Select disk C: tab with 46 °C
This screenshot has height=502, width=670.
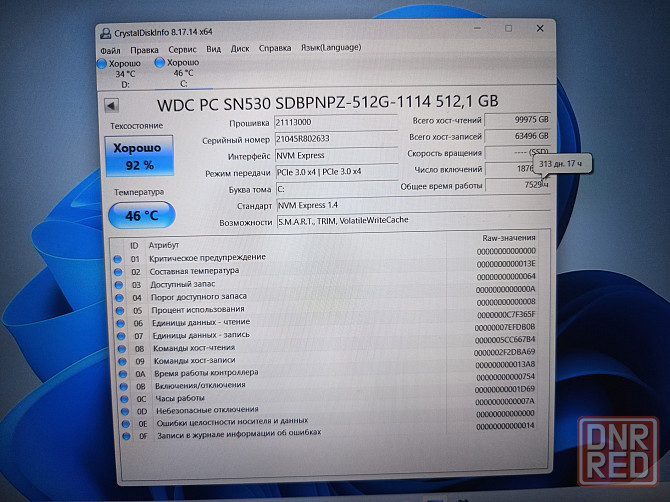[184, 73]
